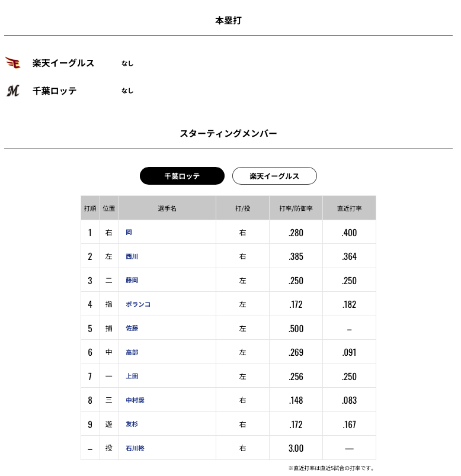Click the 楽天イーグルス team name in home runs
The image size is (461, 476).
63,63
